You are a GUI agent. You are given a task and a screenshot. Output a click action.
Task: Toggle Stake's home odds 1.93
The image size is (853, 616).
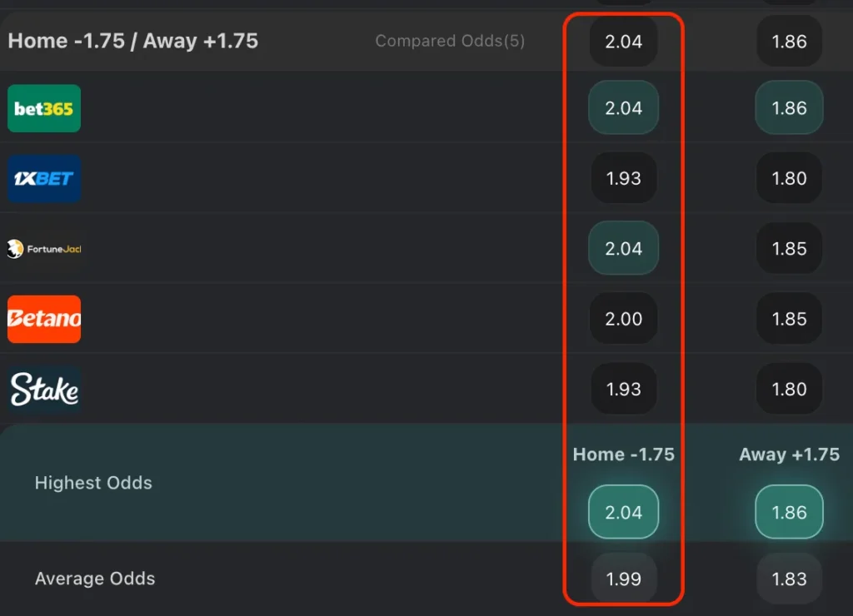tap(623, 389)
